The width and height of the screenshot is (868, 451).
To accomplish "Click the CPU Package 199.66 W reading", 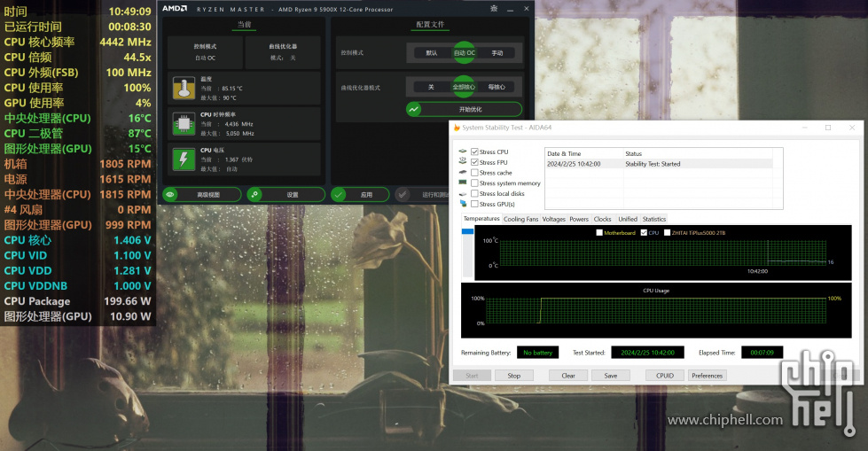I will tap(77, 301).
